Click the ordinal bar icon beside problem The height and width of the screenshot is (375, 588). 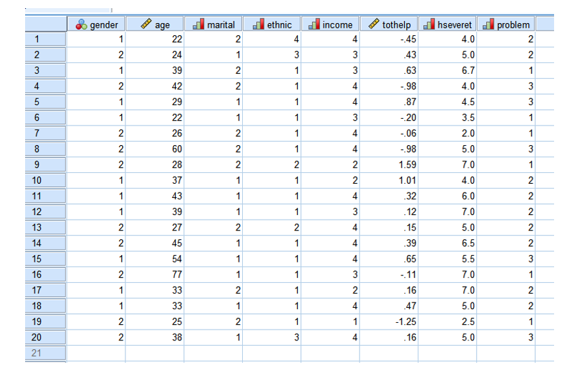coord(488,24)
